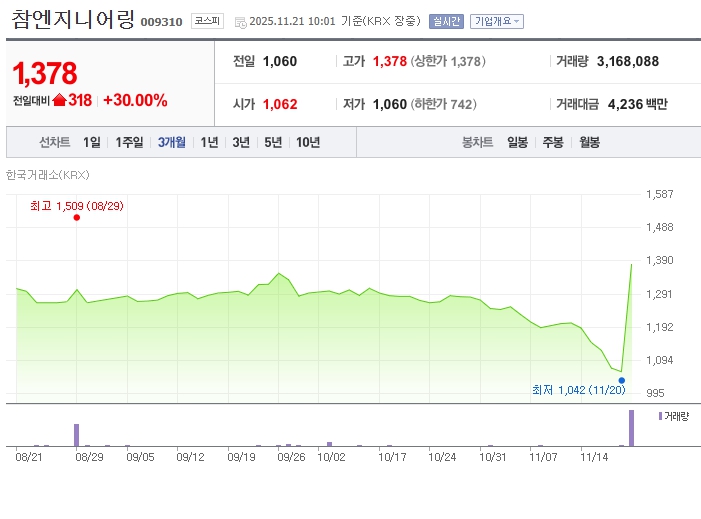Click the blue 최저 1,042 low marker dot
Viewport: 701px width, 519px height.
click(622, 380)
